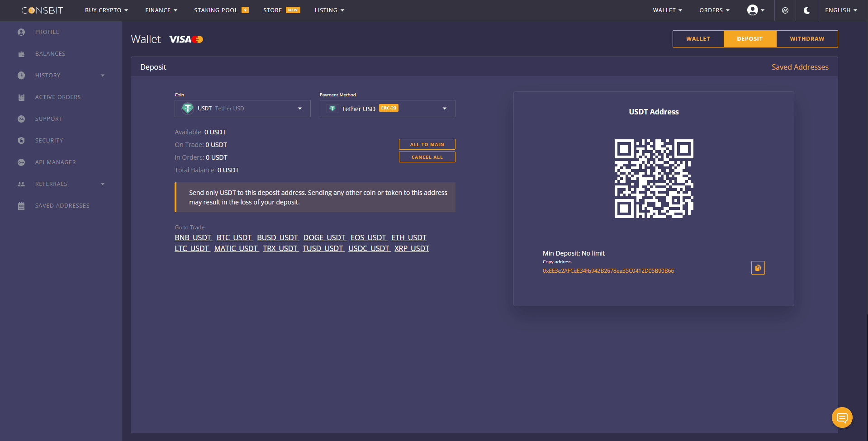Screen dimensions: 868x441
Task: Expand the Buy Crypto menu
Action: (x=106, y=10)
